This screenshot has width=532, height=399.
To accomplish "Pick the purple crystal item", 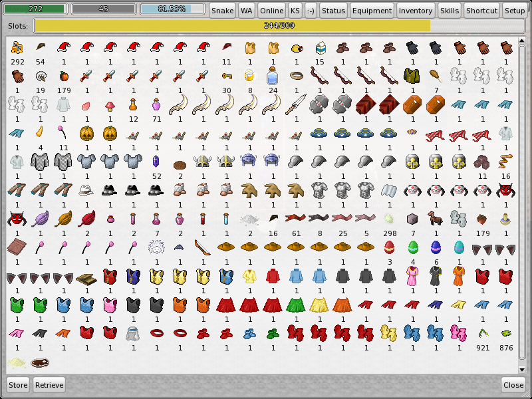I will coord(157,161).
